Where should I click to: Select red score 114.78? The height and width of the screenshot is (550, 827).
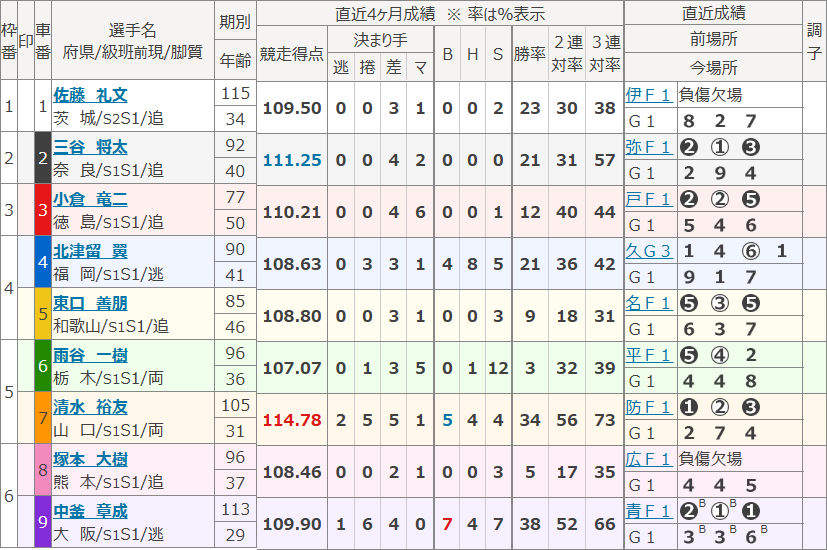point(292,420)
